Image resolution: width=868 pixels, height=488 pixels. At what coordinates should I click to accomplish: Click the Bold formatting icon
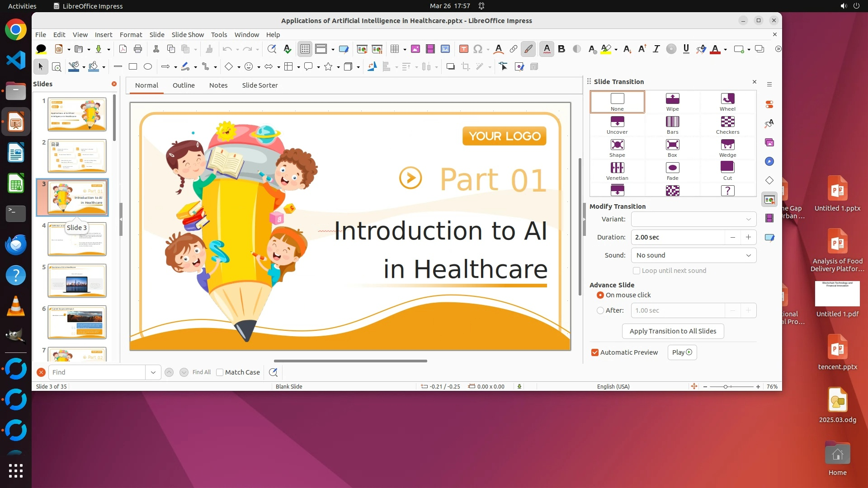[x=561, y=49]
